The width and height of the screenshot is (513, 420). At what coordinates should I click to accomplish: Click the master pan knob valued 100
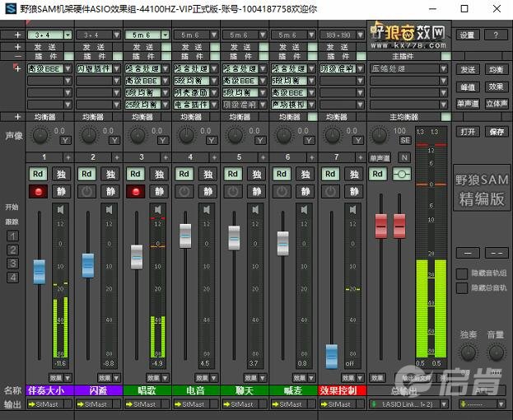[x=379, y=135]
